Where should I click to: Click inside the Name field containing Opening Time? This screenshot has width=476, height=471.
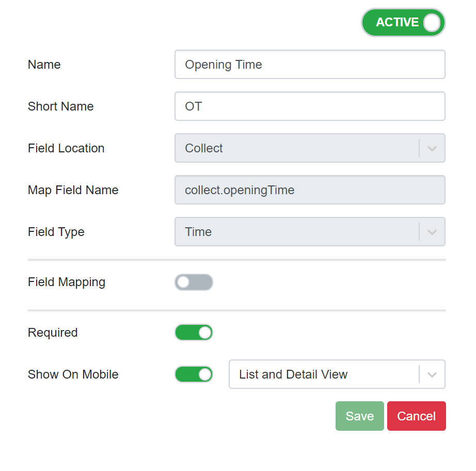point(310,64)
